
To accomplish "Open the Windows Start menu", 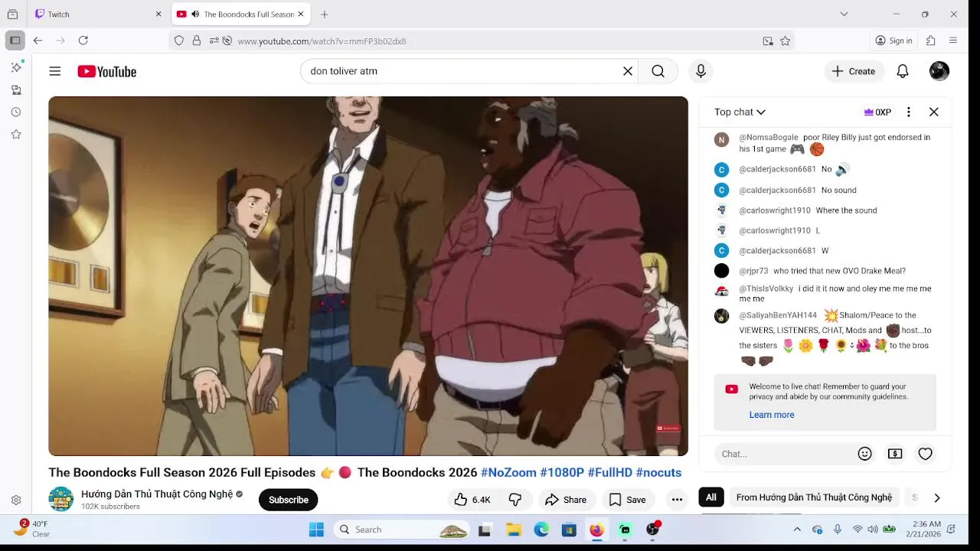I will (316, 530).
